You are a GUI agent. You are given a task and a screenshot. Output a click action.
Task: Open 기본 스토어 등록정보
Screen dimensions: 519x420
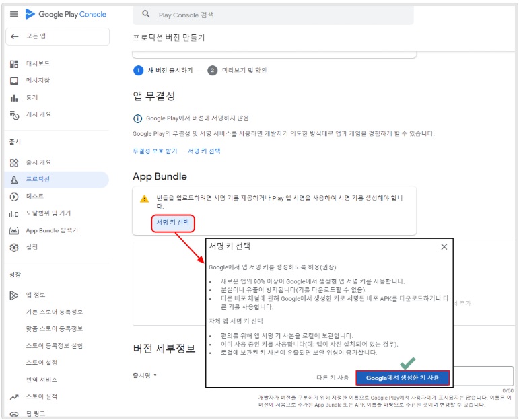point(55,312)
